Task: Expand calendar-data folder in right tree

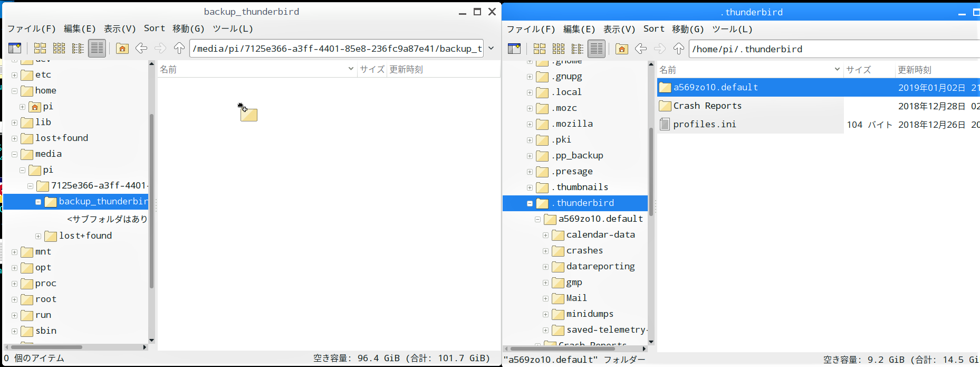Action: [545, 235]
